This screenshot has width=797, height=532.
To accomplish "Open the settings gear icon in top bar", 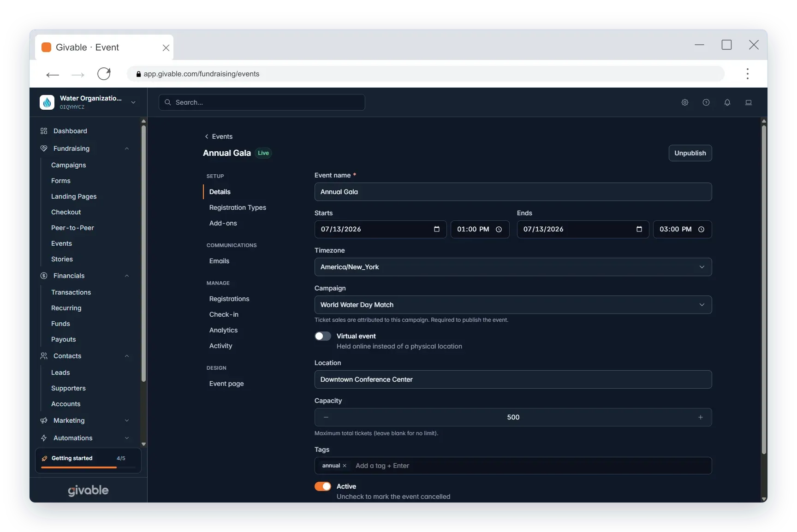I will tap(685, 102).
